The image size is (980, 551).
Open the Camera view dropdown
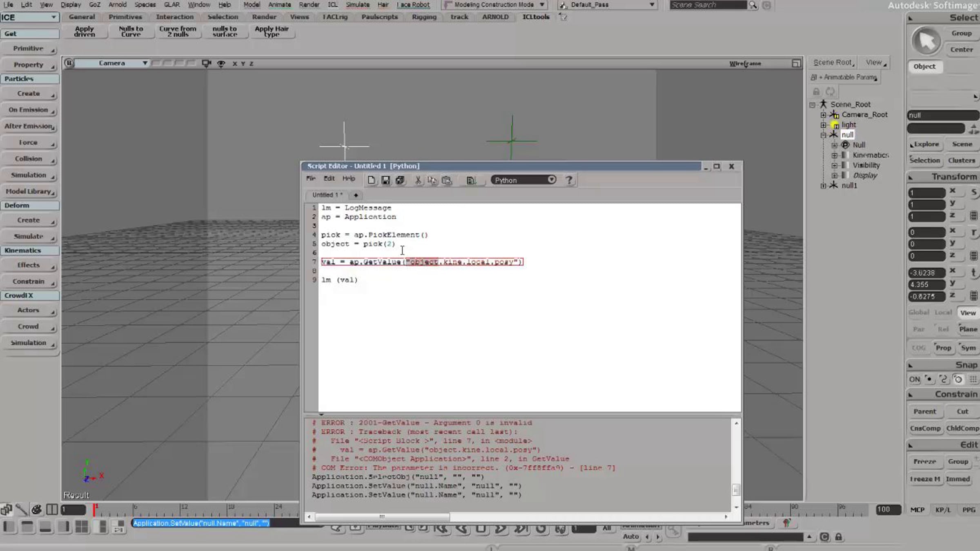(x=111, y=63)
